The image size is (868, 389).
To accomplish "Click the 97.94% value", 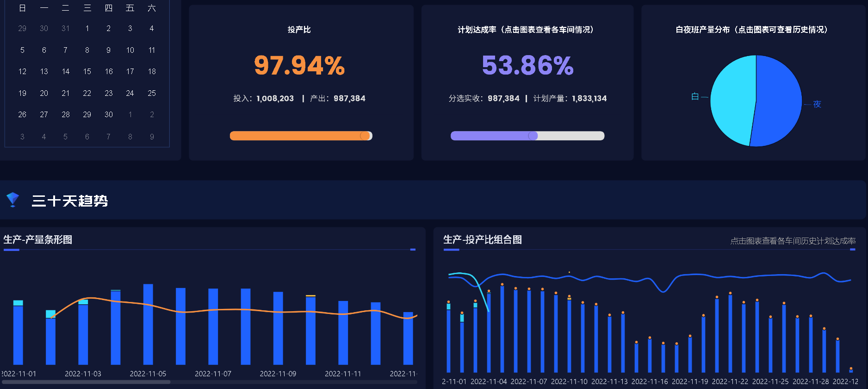I will [x=299, y=65].
